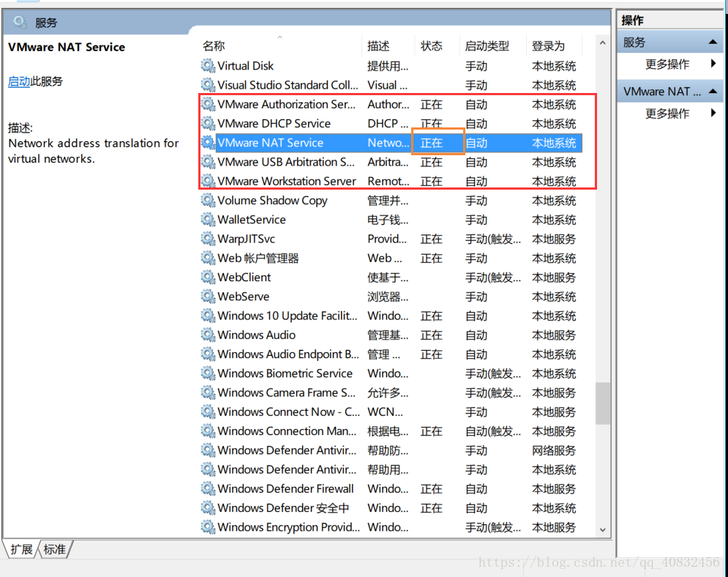Click the gear icon of Windows Defender 安全中心
Viewport: 728px width, 577px height.
pyautogui.click(x=208, y=508)
